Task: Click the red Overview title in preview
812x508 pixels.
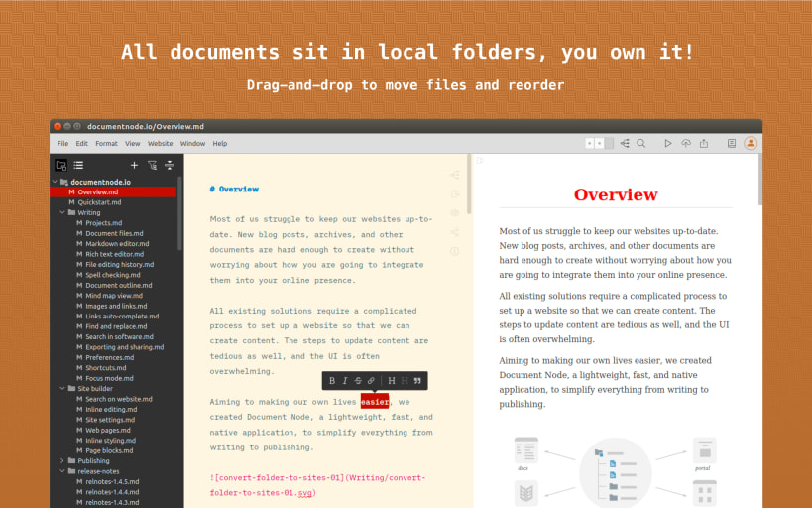Action: (x=616, y=194)
